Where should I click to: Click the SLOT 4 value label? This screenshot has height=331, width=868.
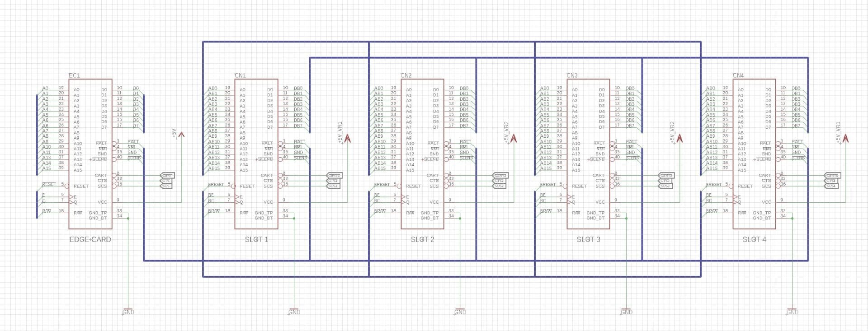click(x=754, y=239)
